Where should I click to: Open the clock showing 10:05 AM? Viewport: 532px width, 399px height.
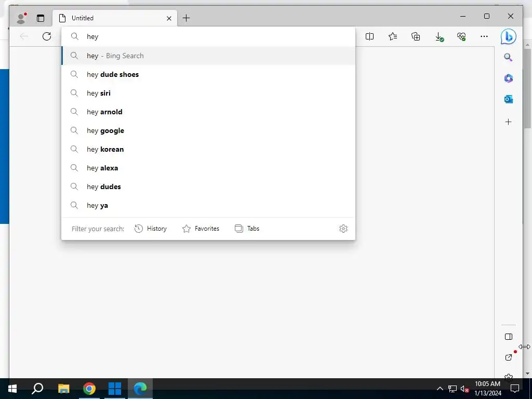[487, 389]
